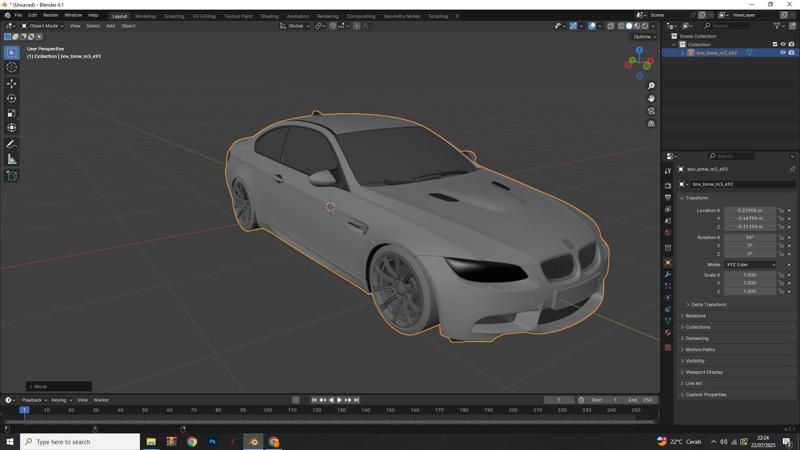Choose the Measure tool
The height and width of the screenshot is (450, 800).
(x=11, y=159)
